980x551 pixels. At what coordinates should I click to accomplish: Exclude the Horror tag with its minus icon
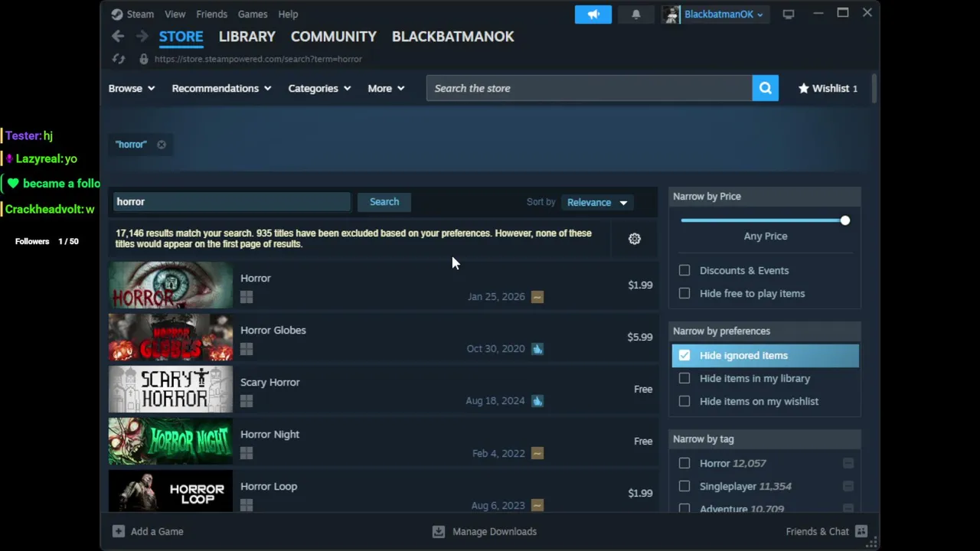848,463
